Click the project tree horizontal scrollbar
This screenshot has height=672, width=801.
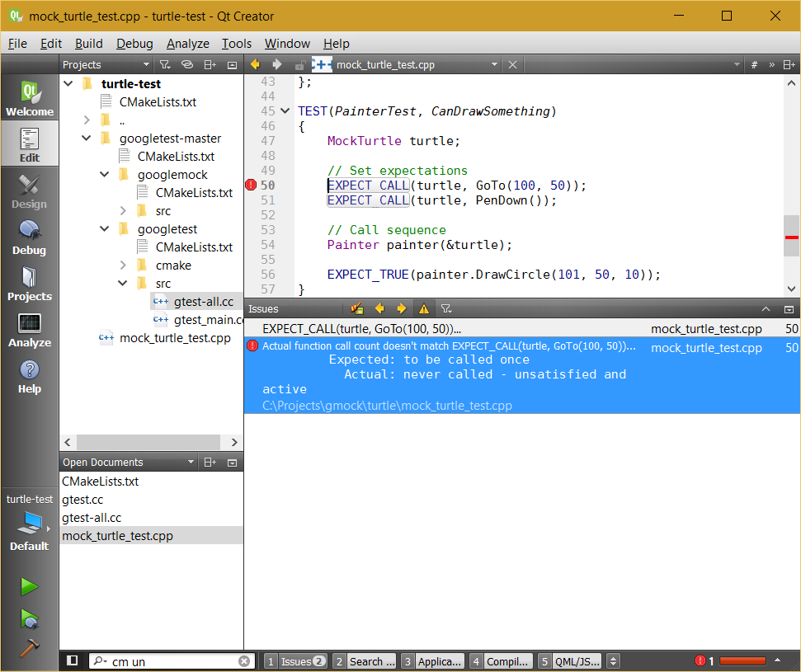(x=148, y=442)
